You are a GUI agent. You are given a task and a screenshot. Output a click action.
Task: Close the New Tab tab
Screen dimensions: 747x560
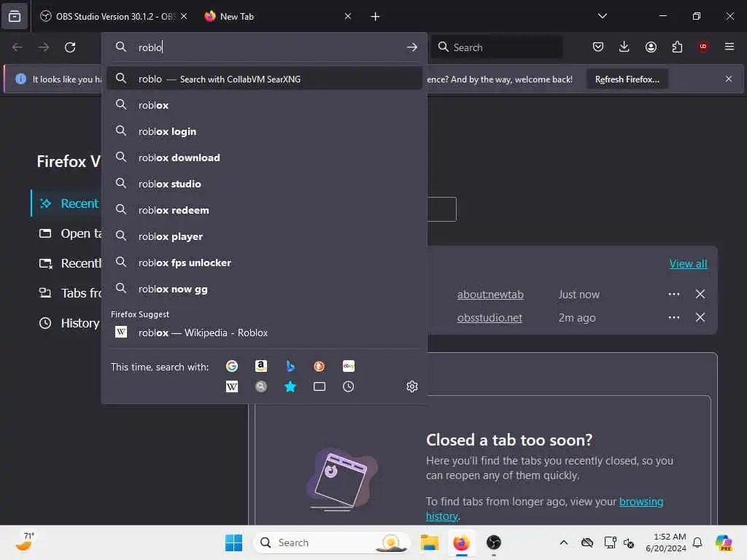click(348, 16)
